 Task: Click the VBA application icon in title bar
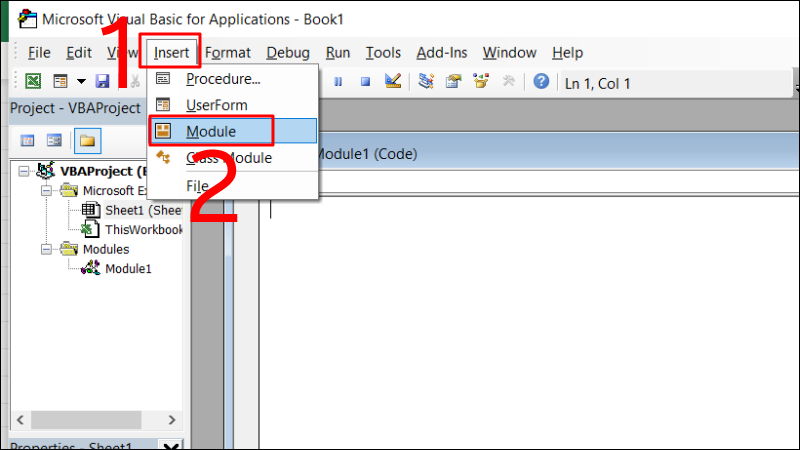click(27, 19)
